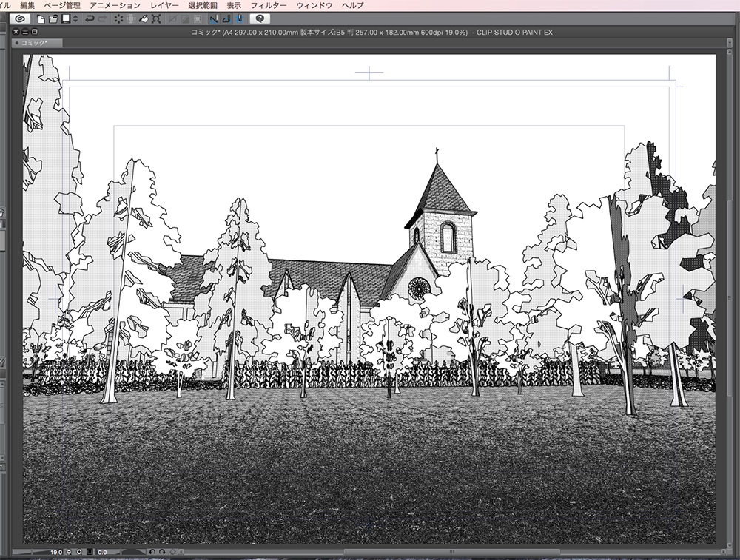Click the horizontal scrollbar left arrow
Screen dimensions: 740x560
[181, 552]
